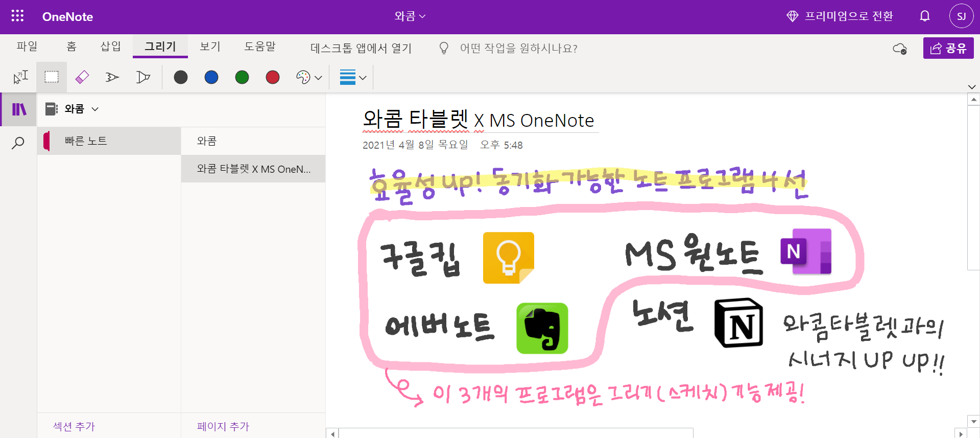The height and width of the screenshot is (438, 980).
Task: Click the 공유 share button
Action: coord(948,48)
